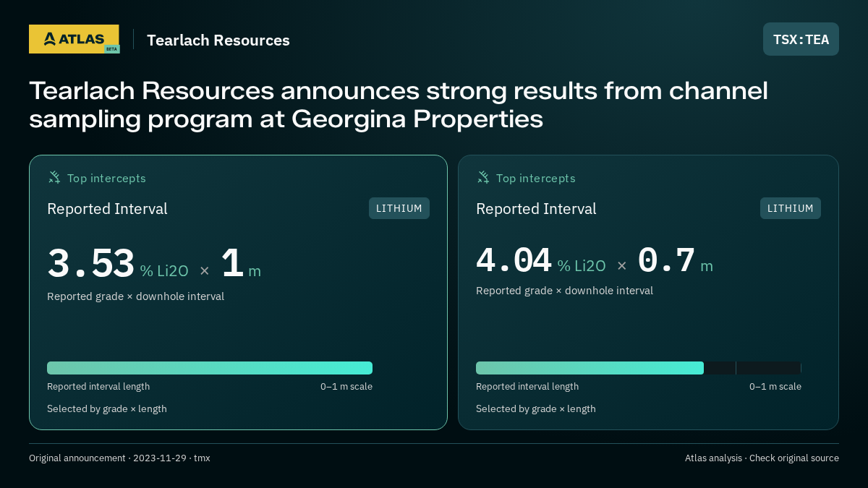Click the TSX:TEA ticker badge
Image resolution: width=868 pixels, height=488 pixels.
coord(801,39)
